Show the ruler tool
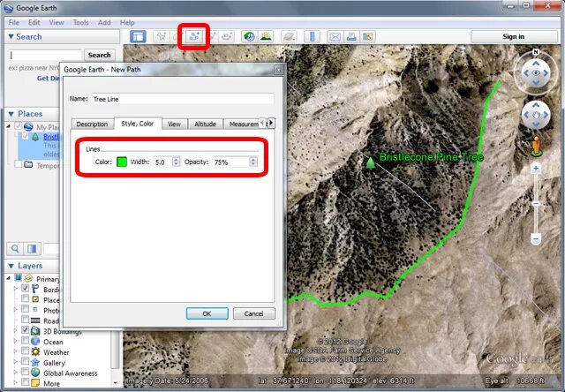Image resolution: width=565 pixels, height=392 pixels. (312, 36)
